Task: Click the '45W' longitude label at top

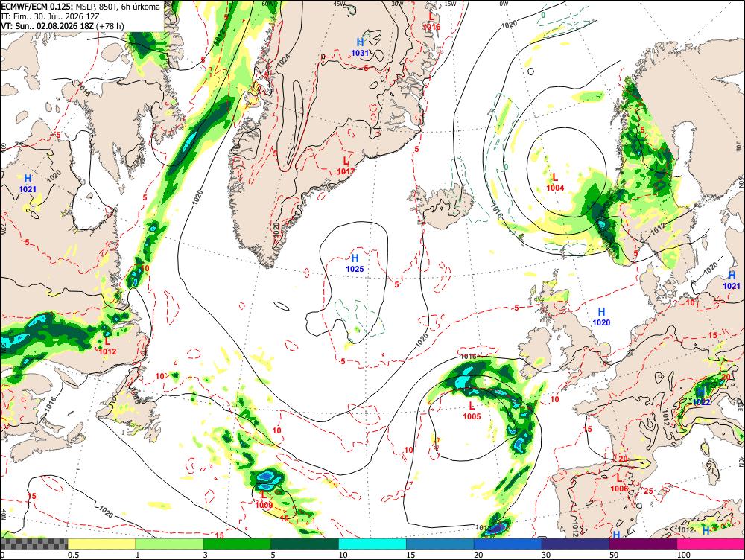Action: [339, 3]
